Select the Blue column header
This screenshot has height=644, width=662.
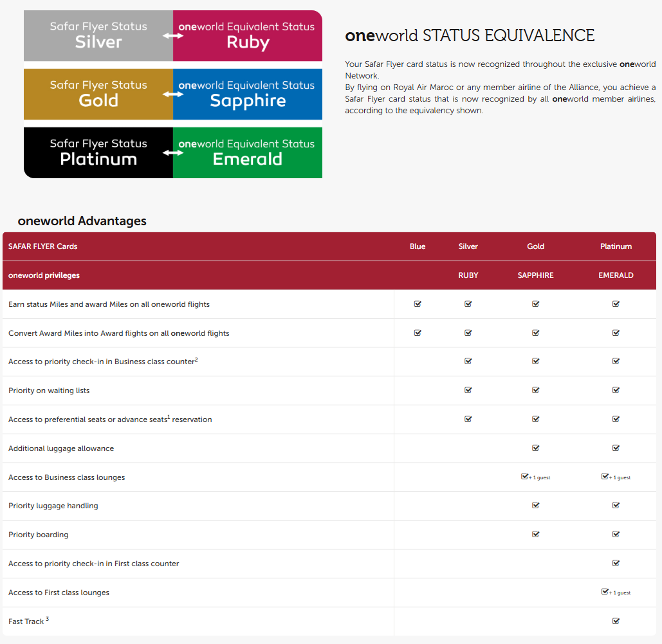coord(418,246)
